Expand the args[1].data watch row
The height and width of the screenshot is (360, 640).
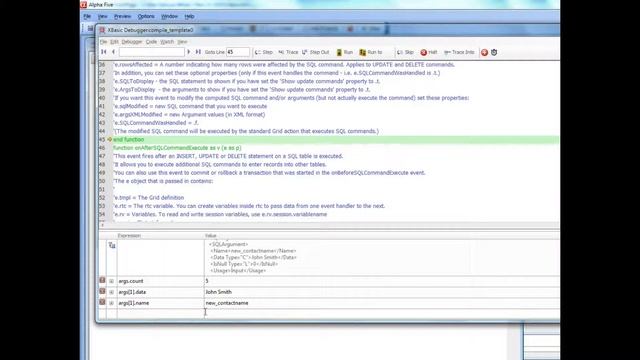(x=111, y=292)
